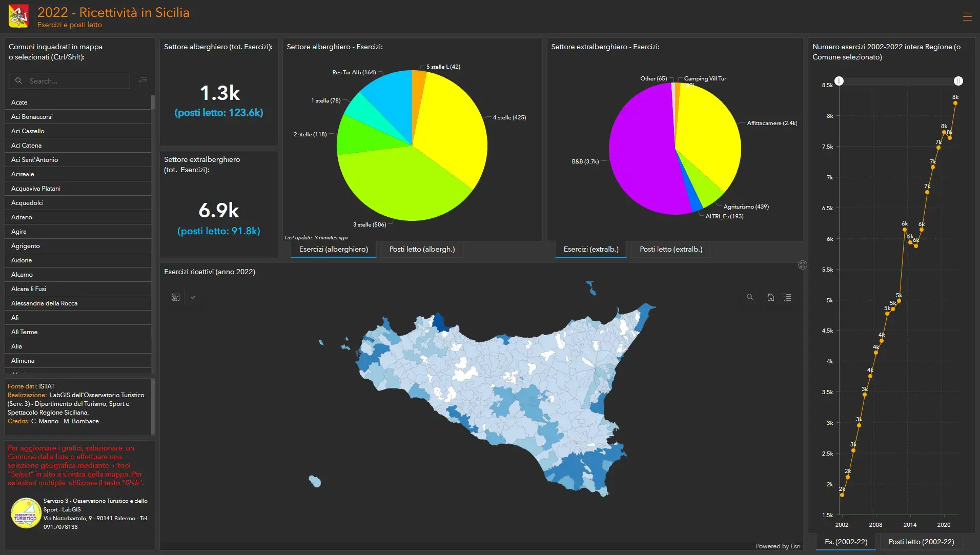This screenshot has width=980, height=555.
Task: Select the Es. (2002-22) tab
Action: (846, 542)
